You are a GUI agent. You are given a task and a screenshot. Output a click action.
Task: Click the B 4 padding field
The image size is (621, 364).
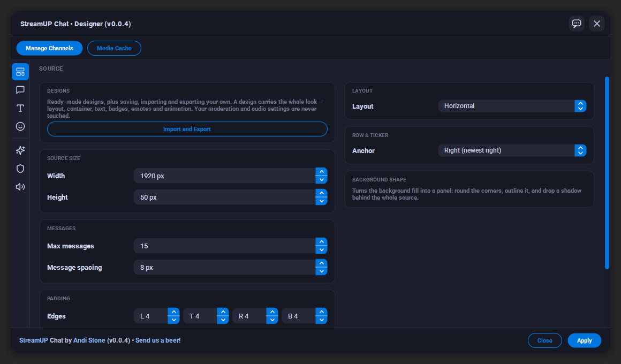click(299, 316)
